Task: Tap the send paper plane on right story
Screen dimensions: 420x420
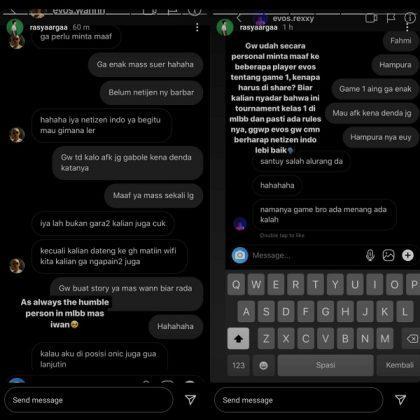Action: point(400,399)
